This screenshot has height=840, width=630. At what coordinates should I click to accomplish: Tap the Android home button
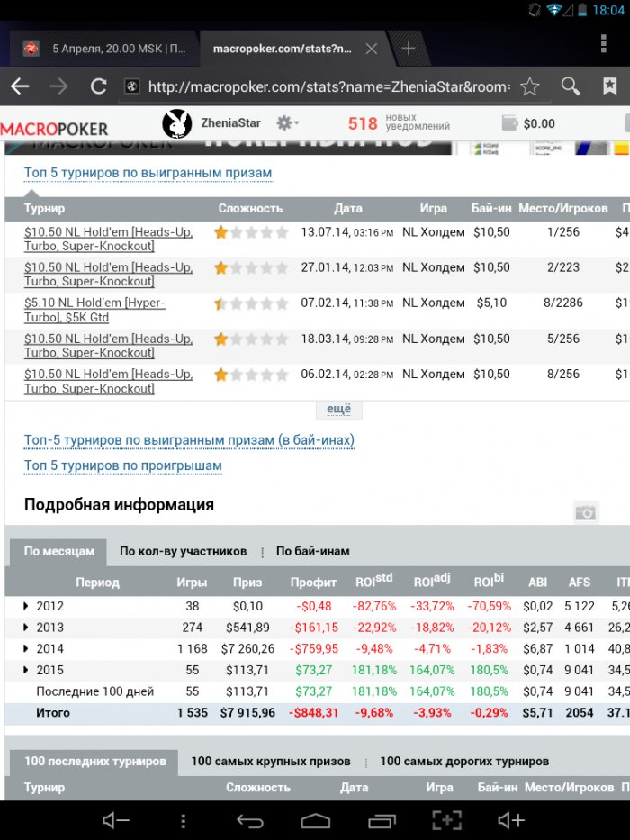[x=316, y=820]
